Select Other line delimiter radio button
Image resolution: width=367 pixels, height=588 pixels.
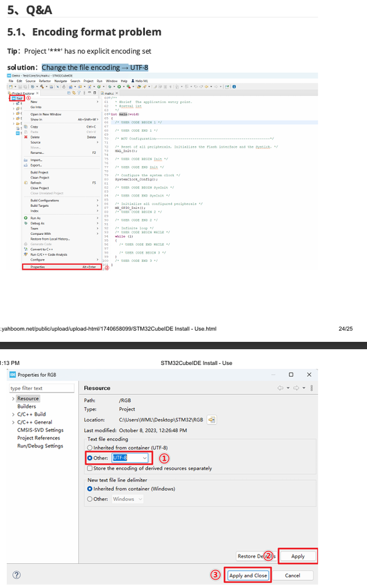pos(90,499)
